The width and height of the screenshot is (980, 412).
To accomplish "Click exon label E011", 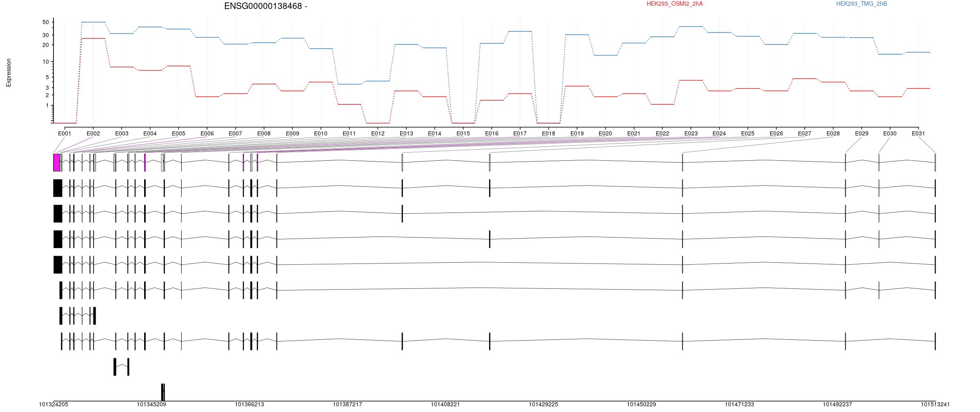I will click(x=349, y=133).
